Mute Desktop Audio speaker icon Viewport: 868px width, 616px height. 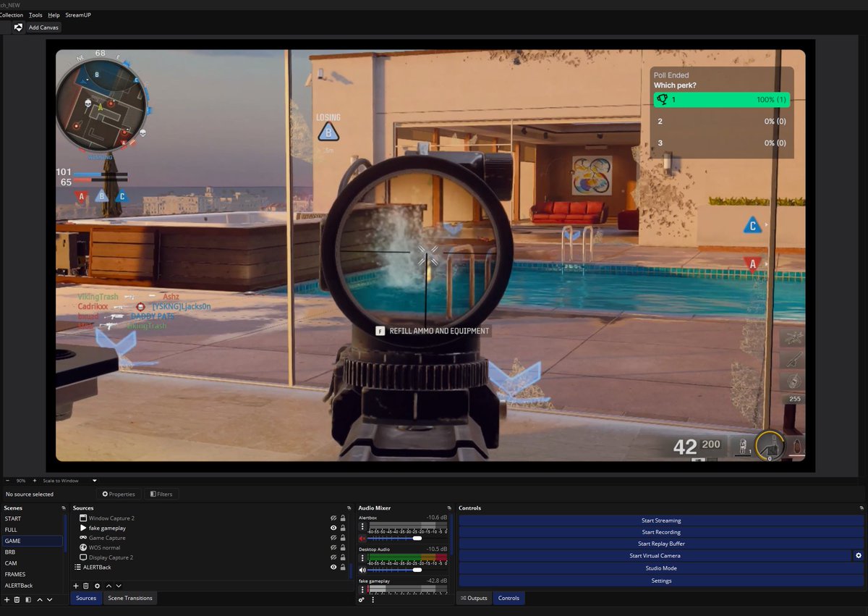point(362,570)
